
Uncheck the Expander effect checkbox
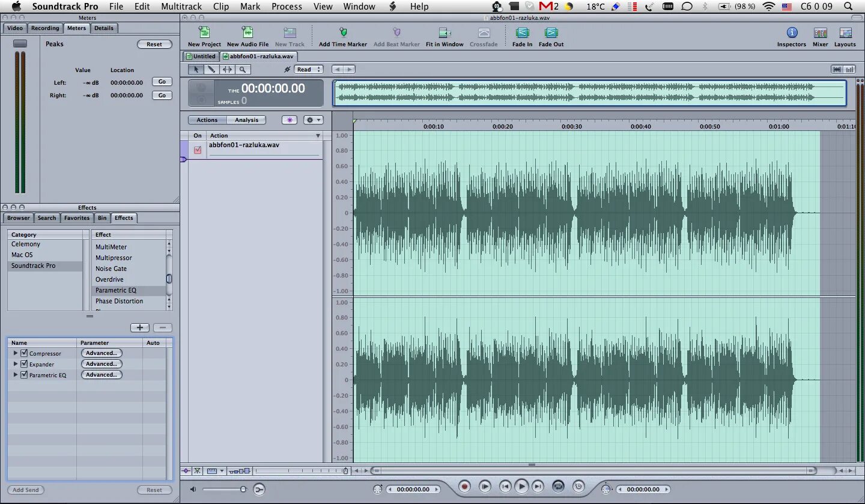click(24, 364)
